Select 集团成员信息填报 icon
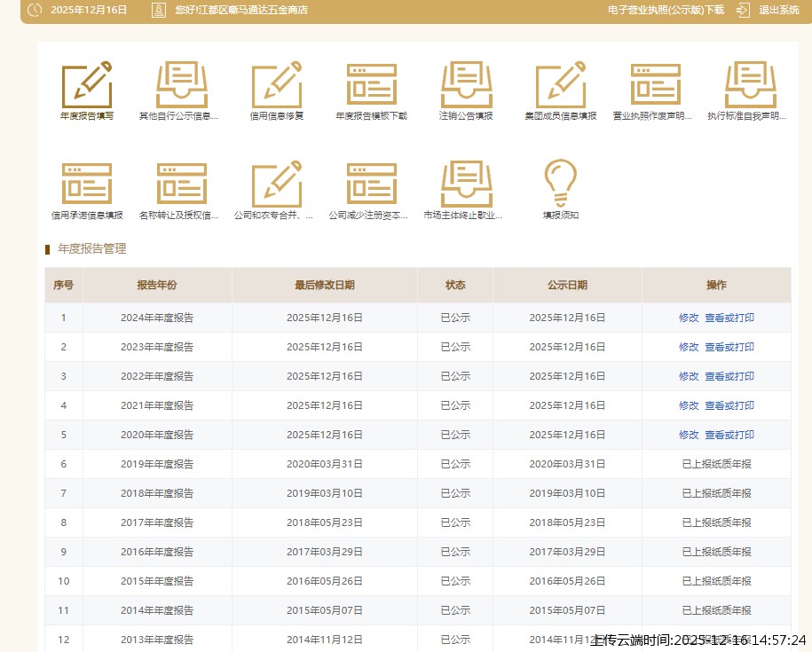Viewport: 812px width, 652px height. pos(561,85)
